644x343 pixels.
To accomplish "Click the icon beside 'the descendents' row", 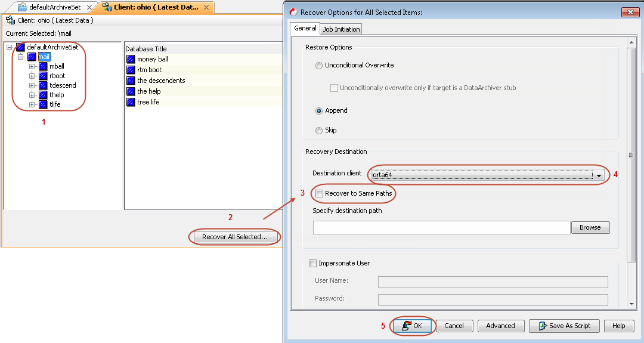I will tap(131, 81).
